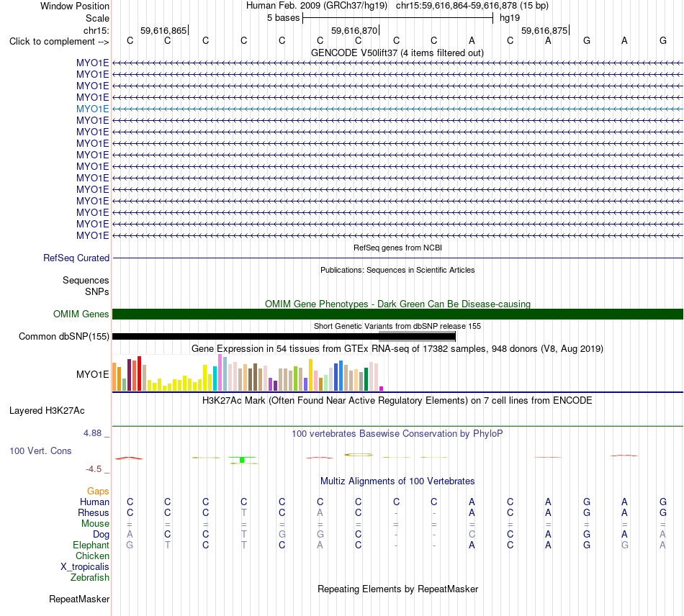Screen dimensions: 684x616
Task: Click the position label 59,616,875
Action: pos(544,30)
